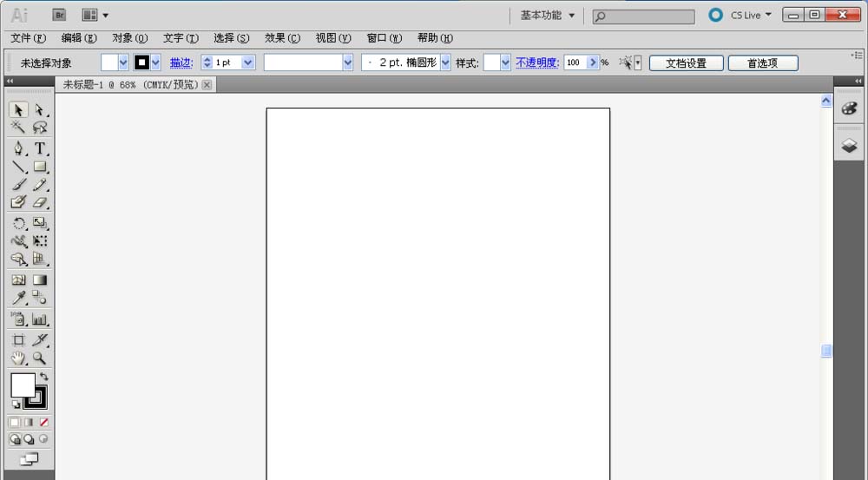
Task: Open the 效果(C) menu
Action: [x=282, y=37]
